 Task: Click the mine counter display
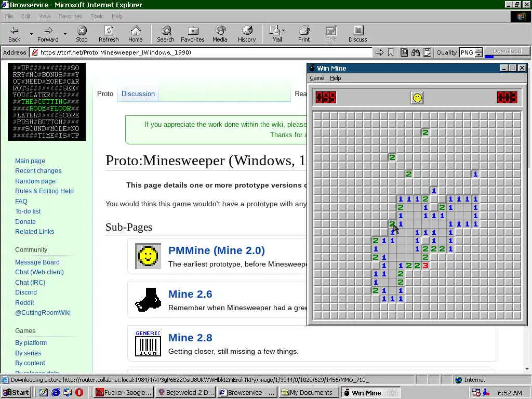point(326,97)
